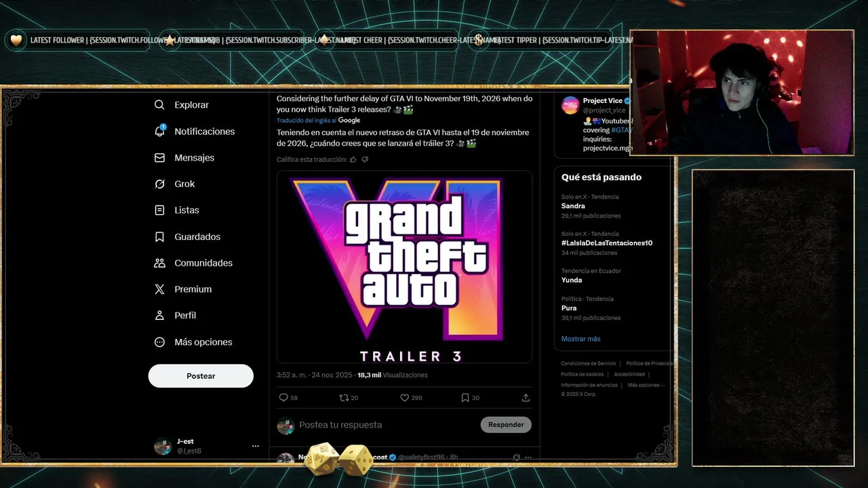Click the 18,3 mil Visualizaciones count
The height and width of the screenshot is (488, 868).
(x=393, y=375)
